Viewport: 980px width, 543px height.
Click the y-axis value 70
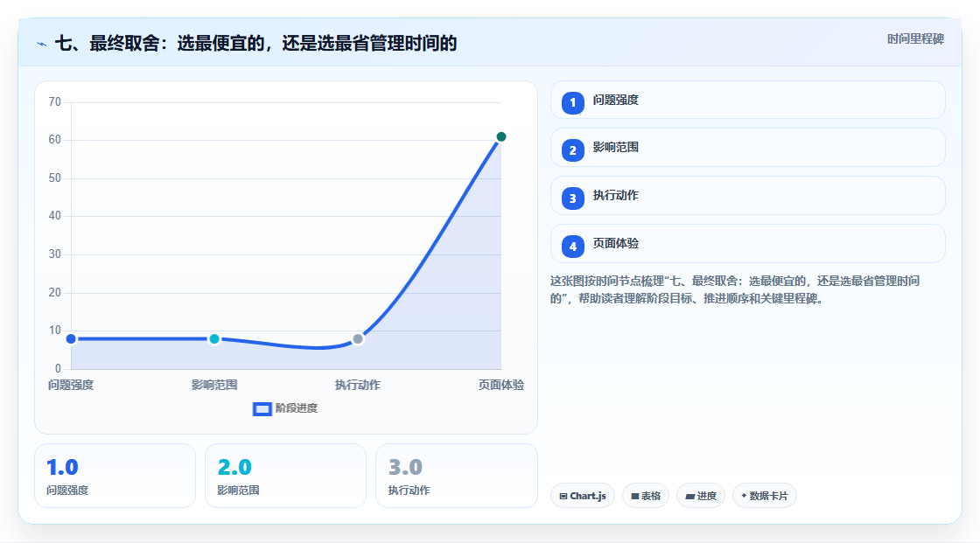(x=55, y=101)
